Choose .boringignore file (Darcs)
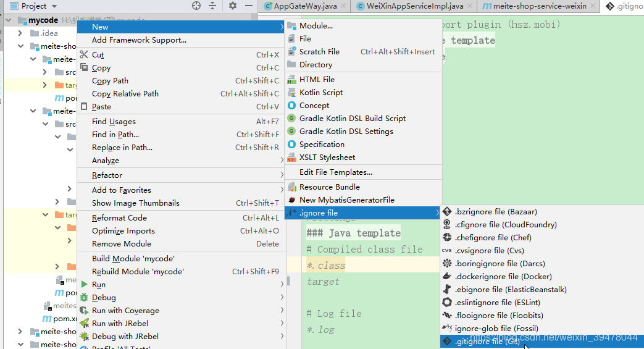Viewport: 644px width, 349px height. (x=542, y=264)
